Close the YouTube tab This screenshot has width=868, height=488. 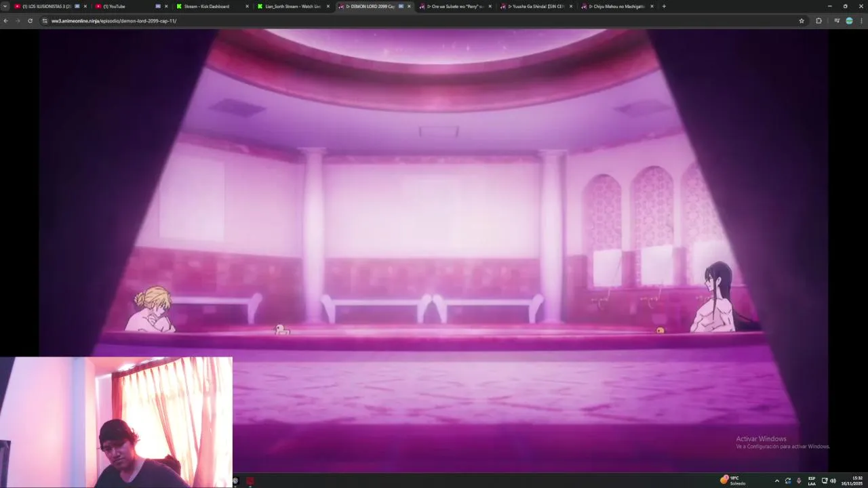click(166, 6)
